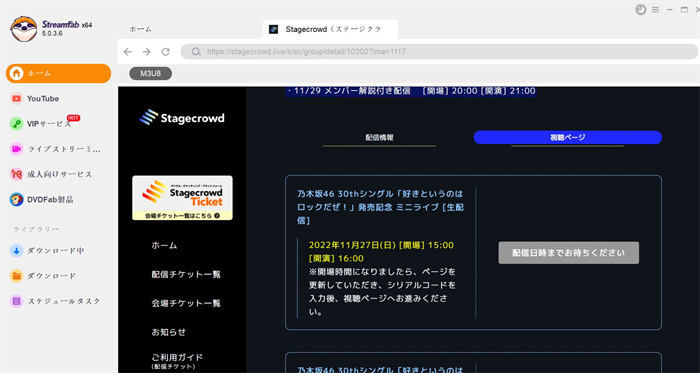Reload the current Stagecrowd page
Screen dimensions: 700x373
tap(166, 52)
